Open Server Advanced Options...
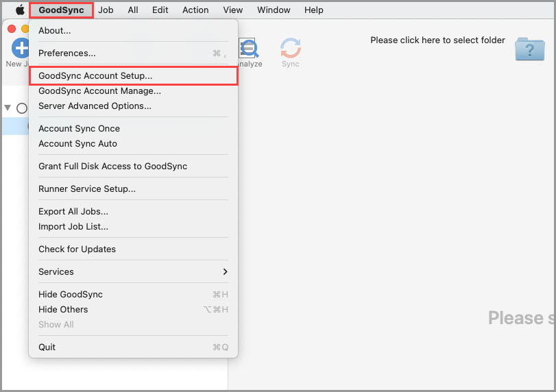Screen dimensions: 556x392 click(x=133, y=106)
